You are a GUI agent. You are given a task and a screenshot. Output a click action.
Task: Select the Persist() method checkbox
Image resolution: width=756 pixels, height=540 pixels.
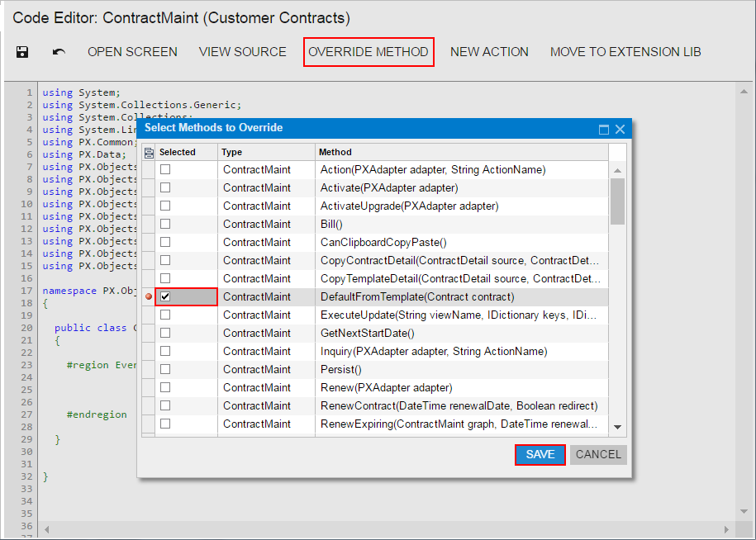coord(165,369)
